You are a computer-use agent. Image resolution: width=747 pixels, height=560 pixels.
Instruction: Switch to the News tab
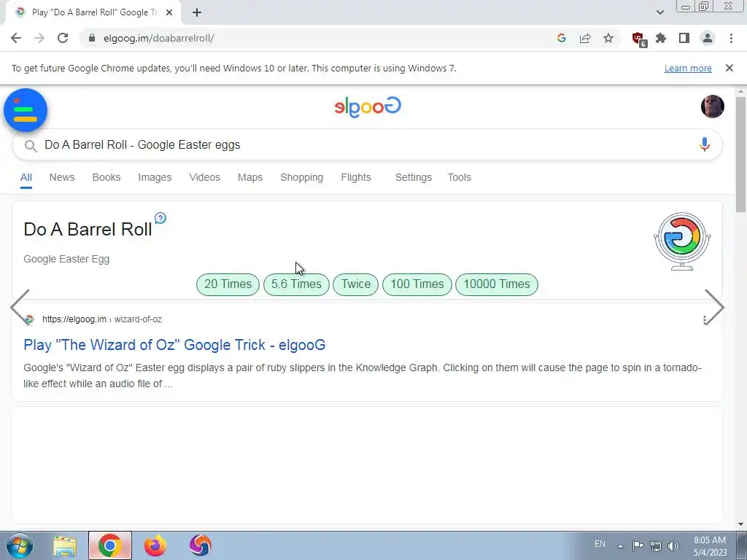click(x=62, y=177)
